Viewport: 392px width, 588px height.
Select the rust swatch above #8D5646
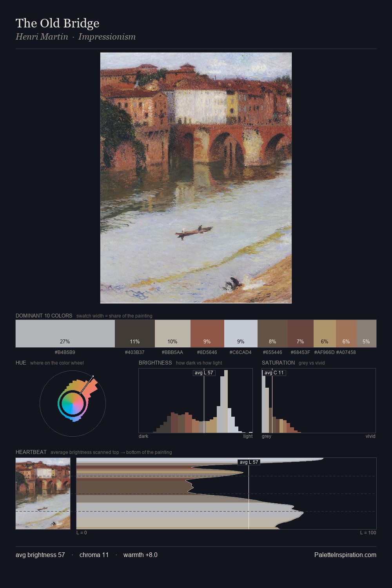coord(207,334)
